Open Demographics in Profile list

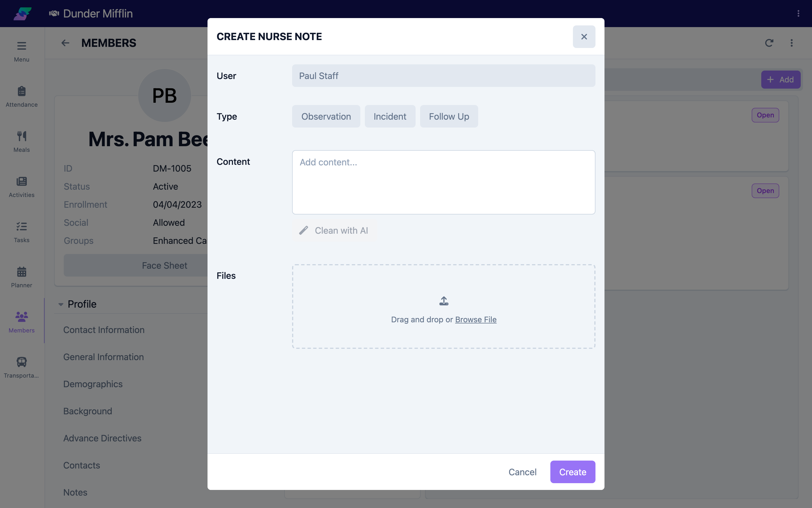point(93,384)
